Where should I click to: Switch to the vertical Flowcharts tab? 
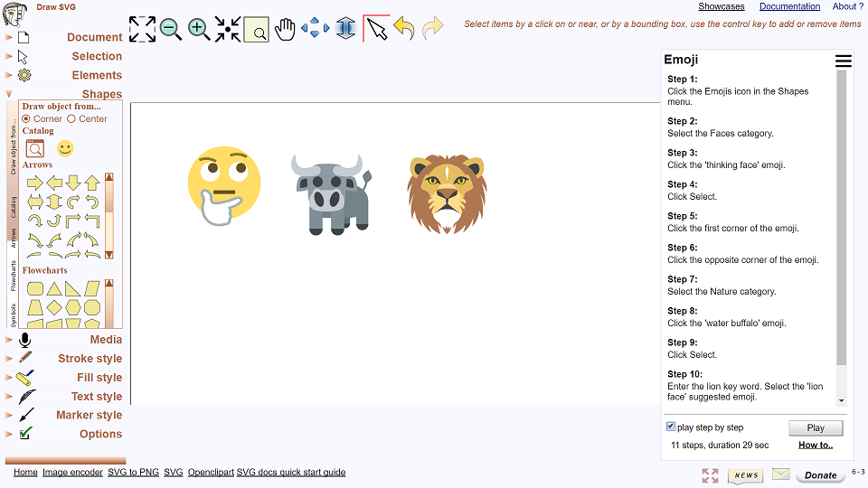point(14,276)
